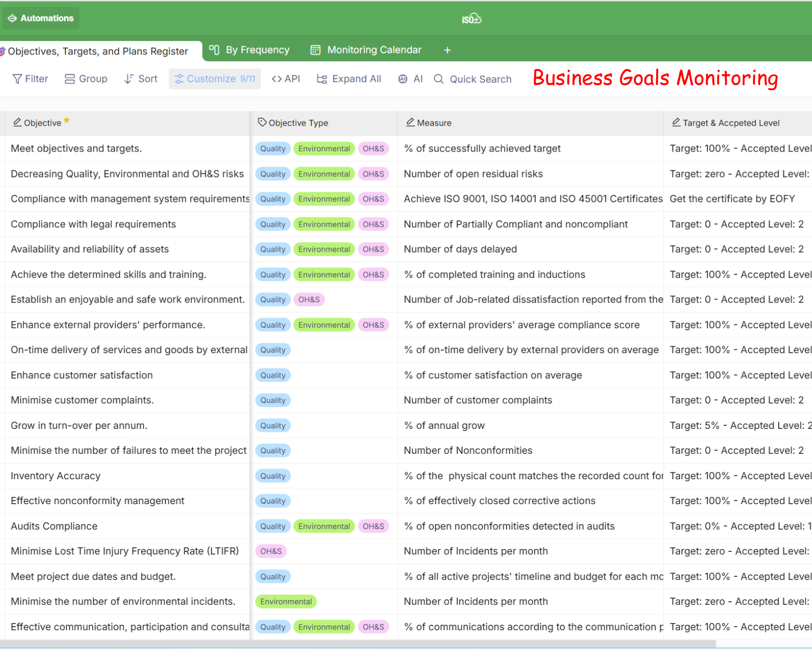
Task: Click the Objective Type column header
Action: (x=298, y=123)
